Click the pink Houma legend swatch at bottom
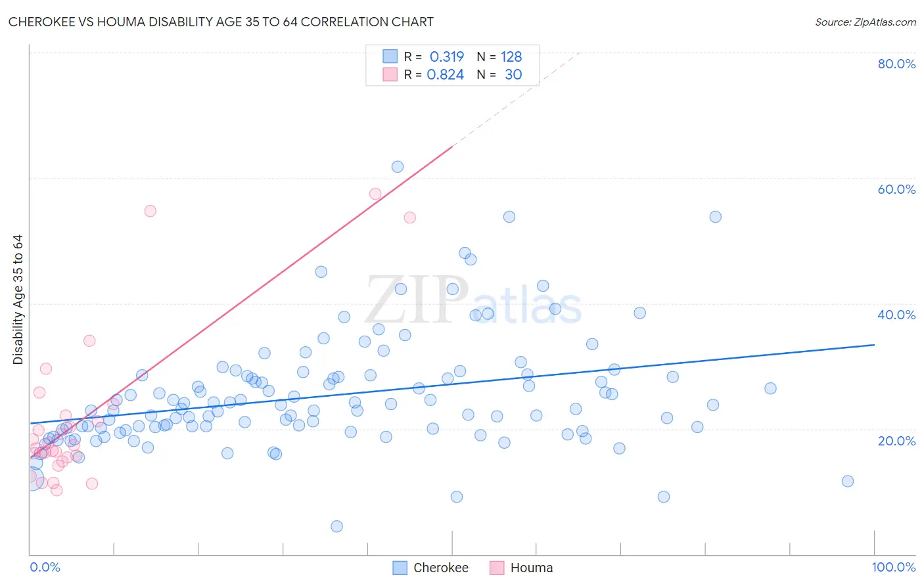 [x=497, y=568]
